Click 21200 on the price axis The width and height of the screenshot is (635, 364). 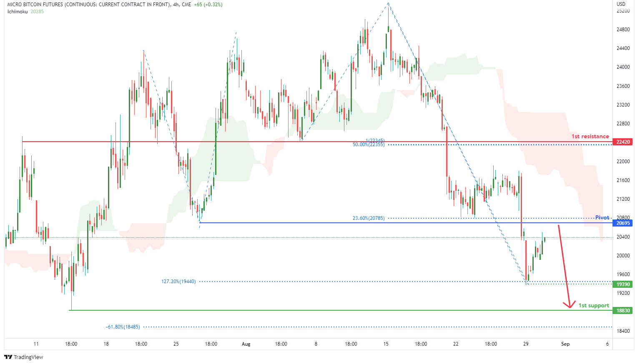(x=623, y=199)
